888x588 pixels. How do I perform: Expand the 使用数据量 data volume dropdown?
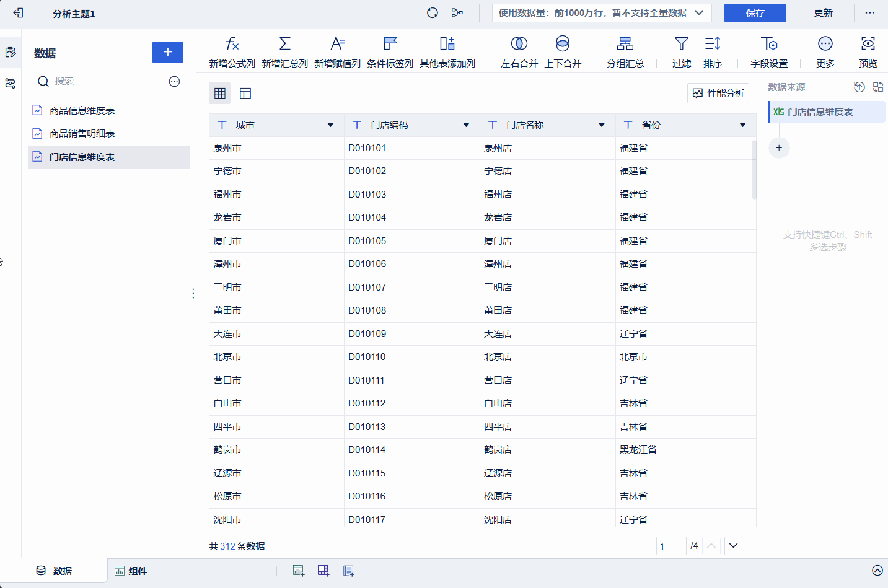click(x=699, y=13)
